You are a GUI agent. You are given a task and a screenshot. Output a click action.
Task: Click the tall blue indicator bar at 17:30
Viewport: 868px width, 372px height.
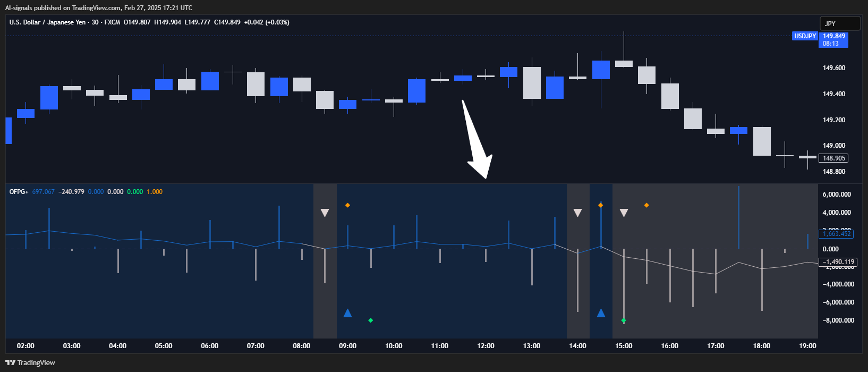point(738,217)
